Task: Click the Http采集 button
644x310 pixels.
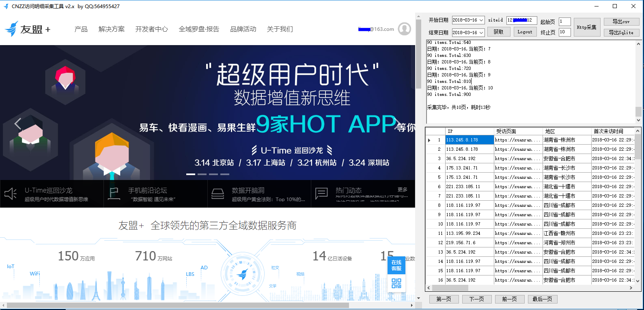Action: (587, 27)
